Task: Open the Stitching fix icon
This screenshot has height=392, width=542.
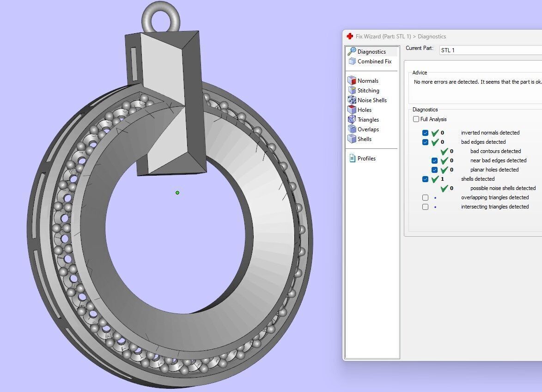Action: tap(352, 90)
